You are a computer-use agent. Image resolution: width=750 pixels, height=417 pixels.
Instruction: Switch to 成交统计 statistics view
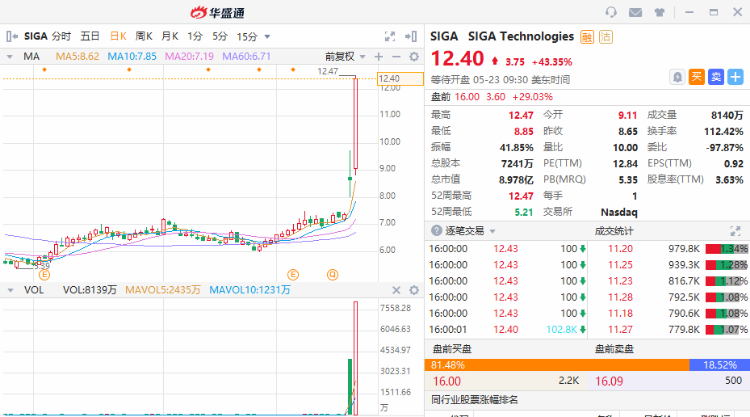(x=614, y=231)
